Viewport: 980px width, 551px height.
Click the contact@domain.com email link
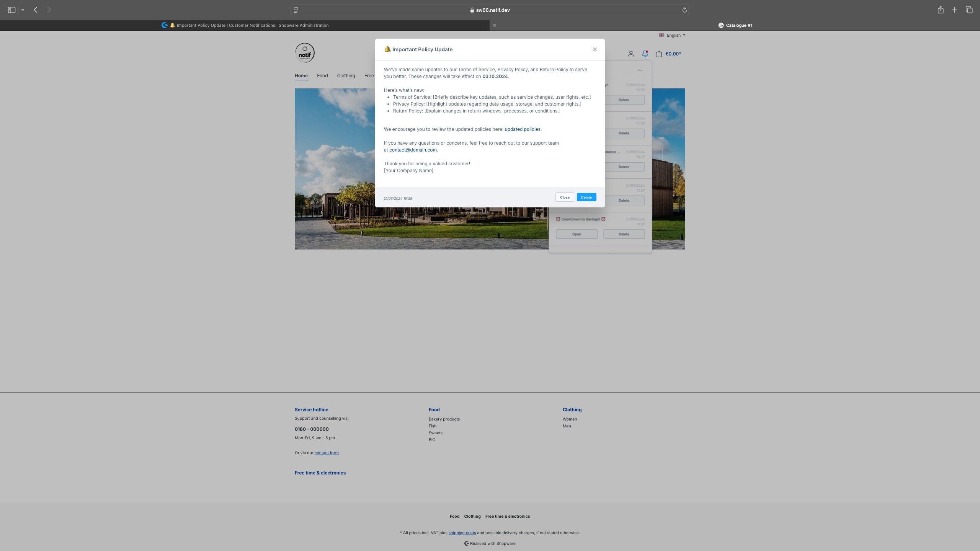tap(413, 150)
